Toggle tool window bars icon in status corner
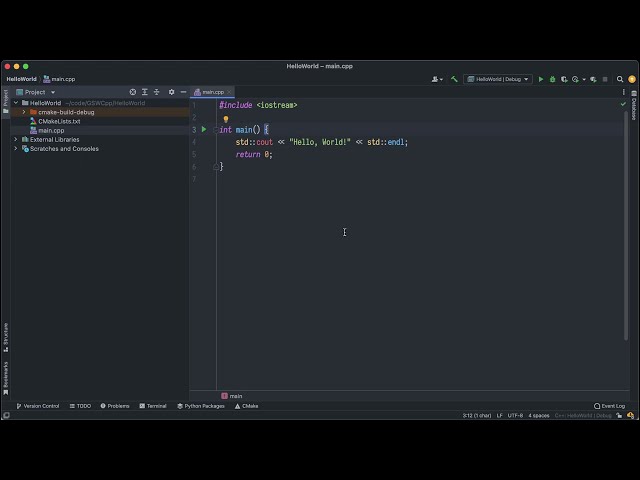 tap(6, 416)
